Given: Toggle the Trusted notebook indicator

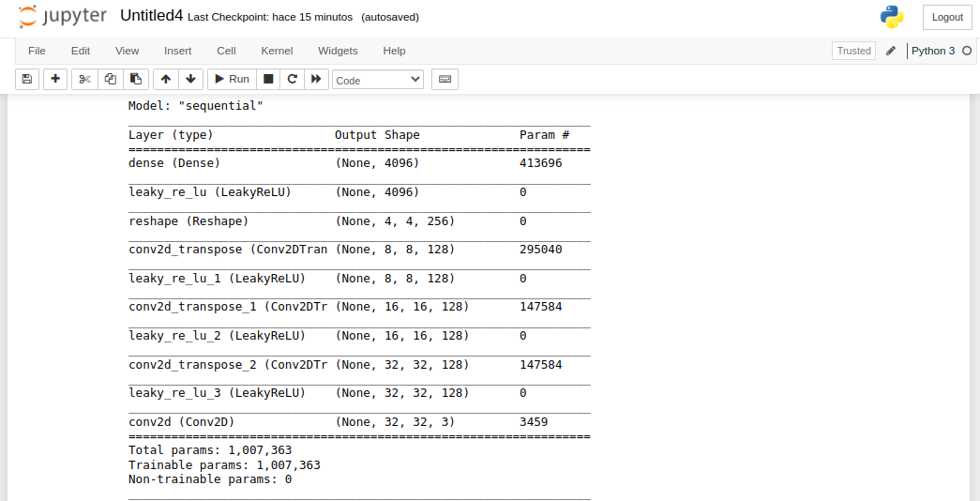Looking at the screenshot, I should pyautogui.click(x=853, y=51).
